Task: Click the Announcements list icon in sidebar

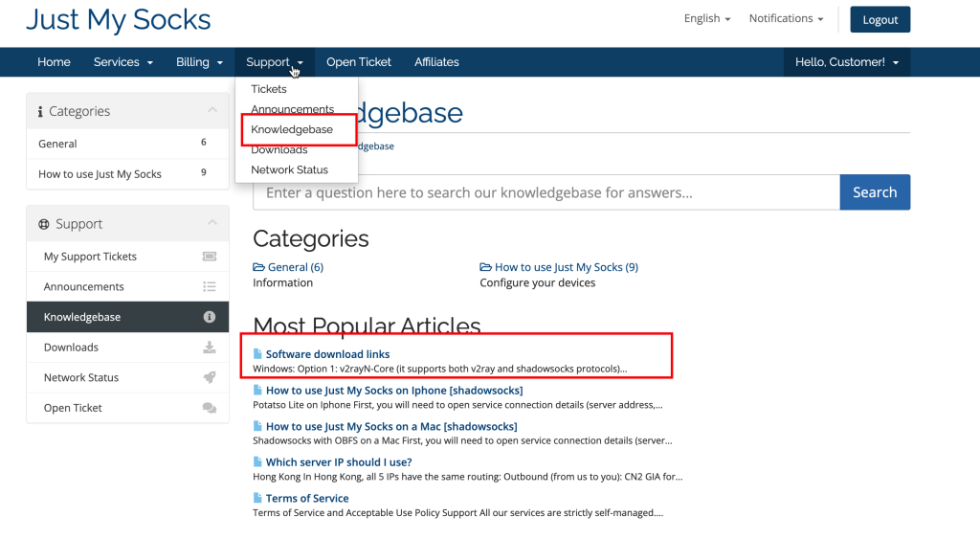Action: pyautogui.click(x=210, y=286)
